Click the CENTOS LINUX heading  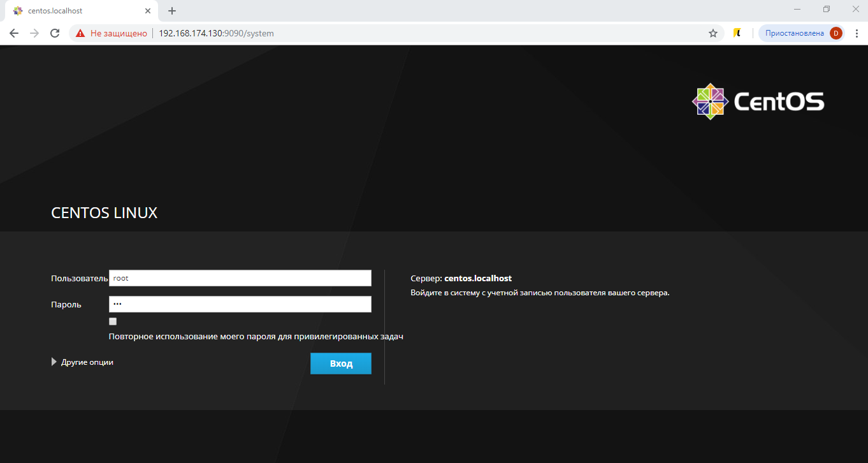tap(104, 213)
